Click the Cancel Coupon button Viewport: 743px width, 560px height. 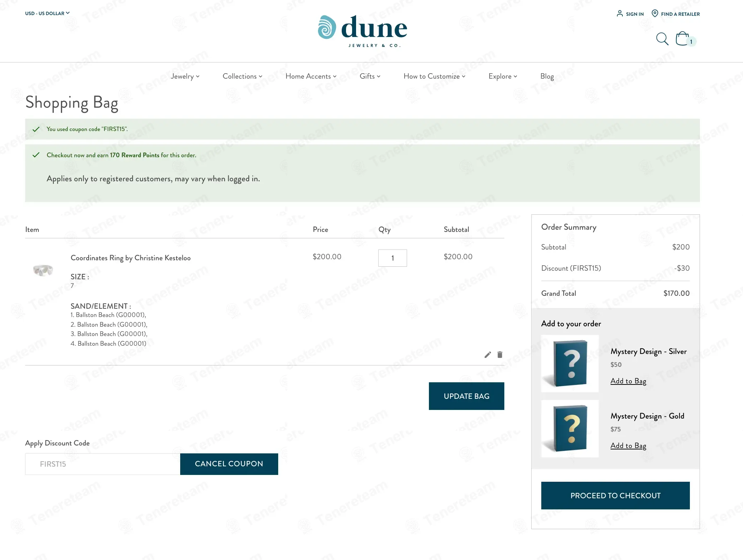pyautogui.click(x=229, y=464)
